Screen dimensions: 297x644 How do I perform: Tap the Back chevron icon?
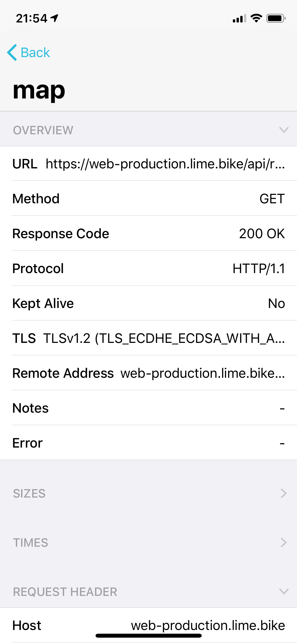pyautogui.click(x=12, y=52)
